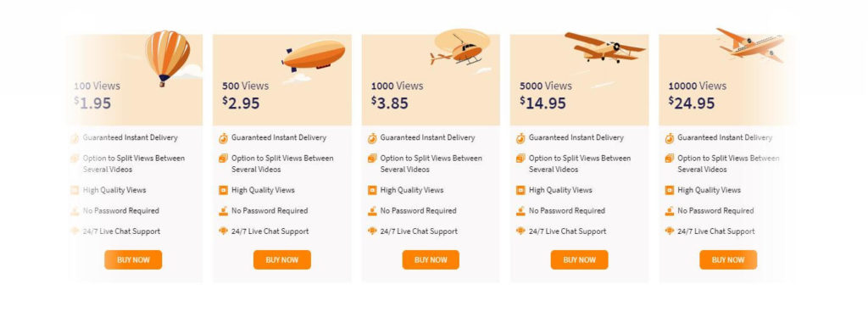
Task: Click Guaranteed Instant Delivery text in 1000 plan
Action: click(x=427, y=137)
